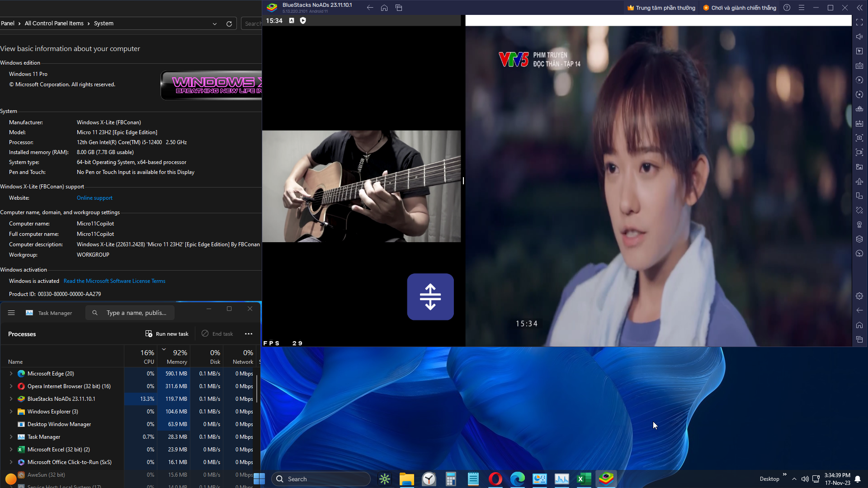
Task: Click the Control Panel search box
Action: click(x=252, y=23)
